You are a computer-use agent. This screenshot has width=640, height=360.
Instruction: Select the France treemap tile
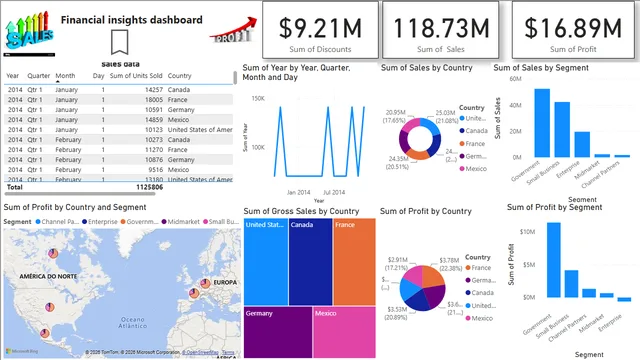tap(354, 262)
